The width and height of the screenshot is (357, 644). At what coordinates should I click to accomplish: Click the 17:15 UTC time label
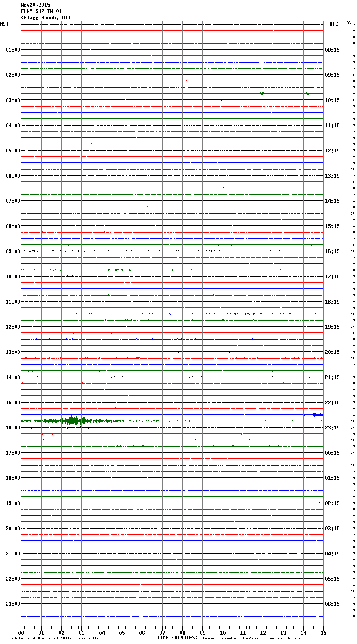coord(332,277)
